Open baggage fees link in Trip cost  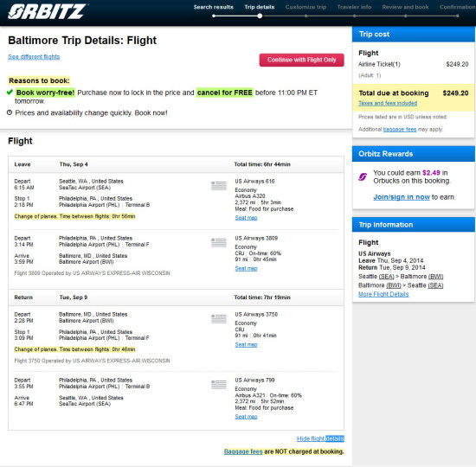click(400, 129)
